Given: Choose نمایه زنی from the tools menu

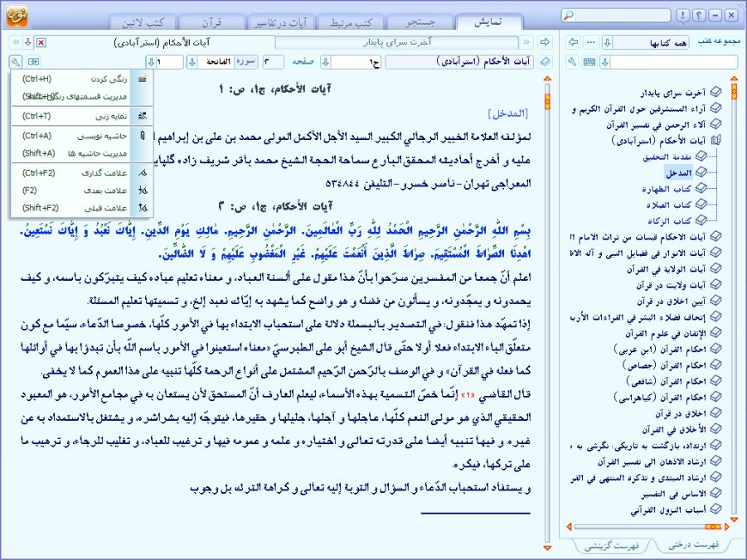Looking at the screenshot, I should [81, 116].
